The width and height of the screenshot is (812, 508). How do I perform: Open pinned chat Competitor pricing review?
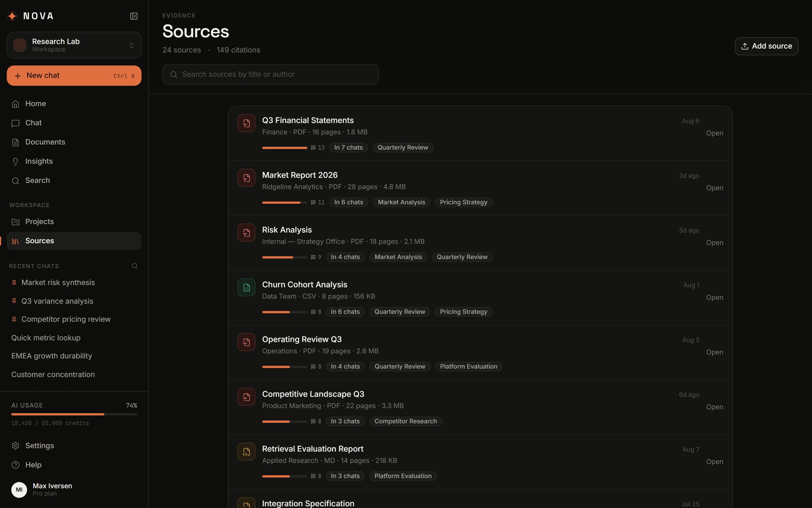click(74, 319)
